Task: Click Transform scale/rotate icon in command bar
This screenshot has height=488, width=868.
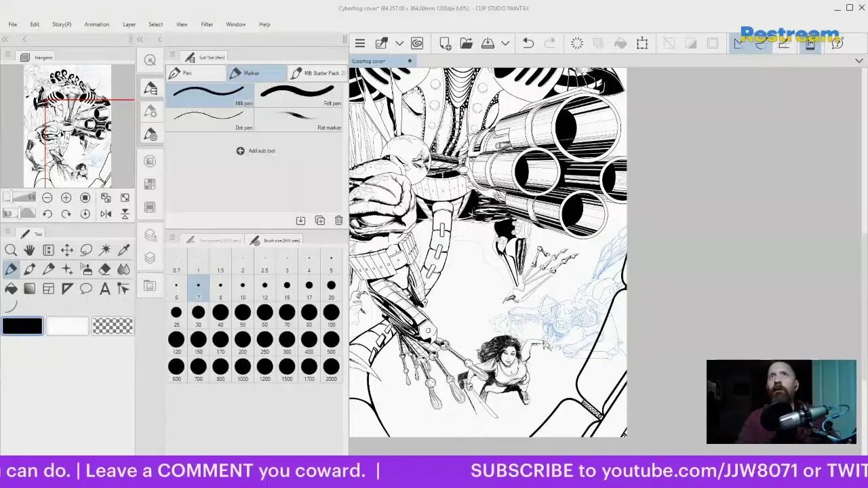Action: point(642,43)
